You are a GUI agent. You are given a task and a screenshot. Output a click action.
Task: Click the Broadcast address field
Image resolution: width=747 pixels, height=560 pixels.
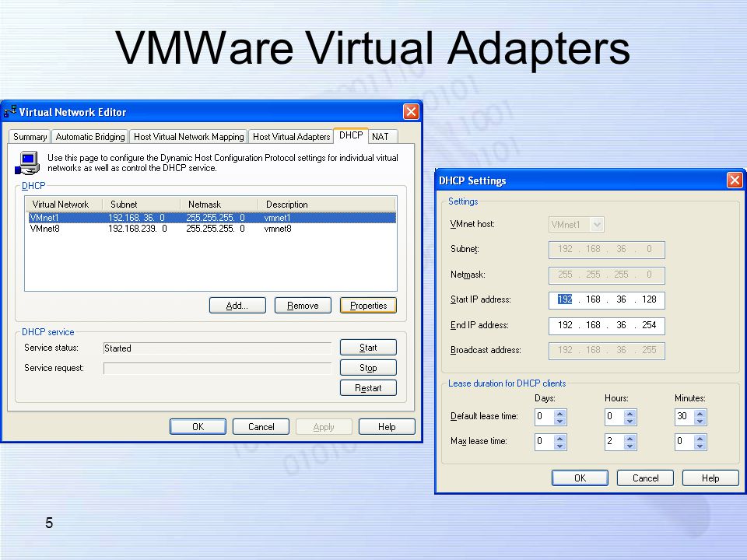coord(606,350)
